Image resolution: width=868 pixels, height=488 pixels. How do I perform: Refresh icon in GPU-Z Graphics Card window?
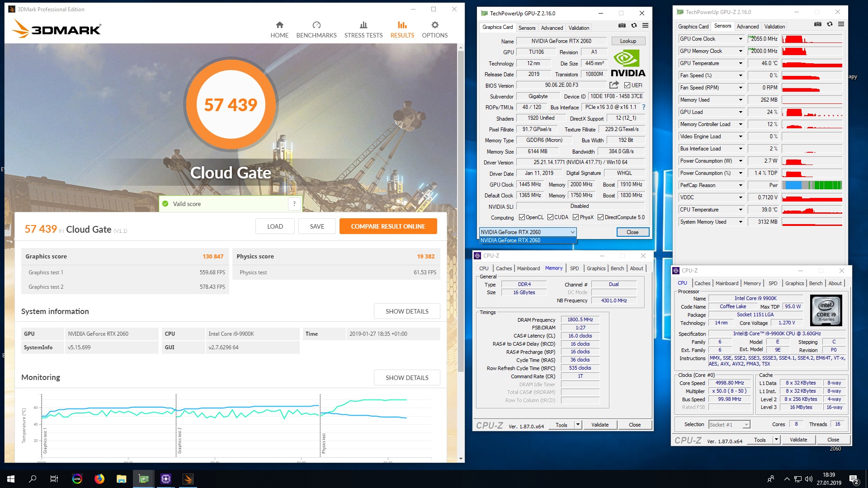point(634,26)
